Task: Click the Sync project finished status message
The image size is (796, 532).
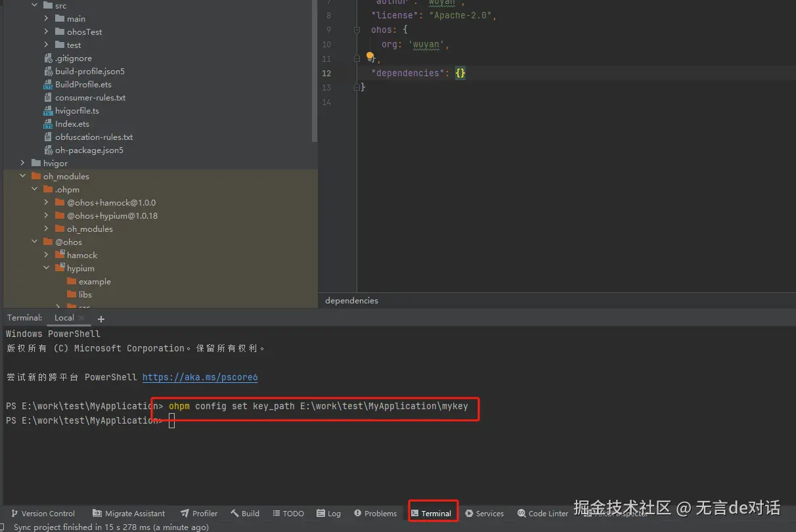Action: pos(111,527)
